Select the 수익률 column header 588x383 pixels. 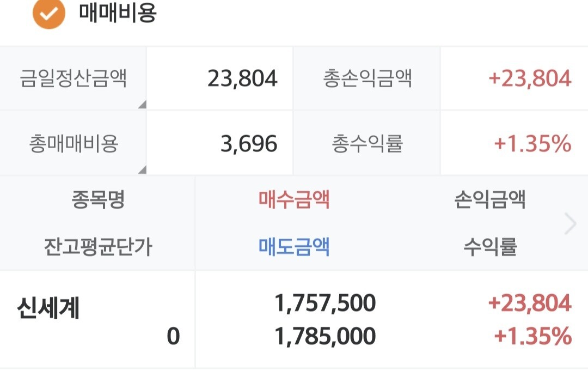pyautogui.click(x=490, y=247)
